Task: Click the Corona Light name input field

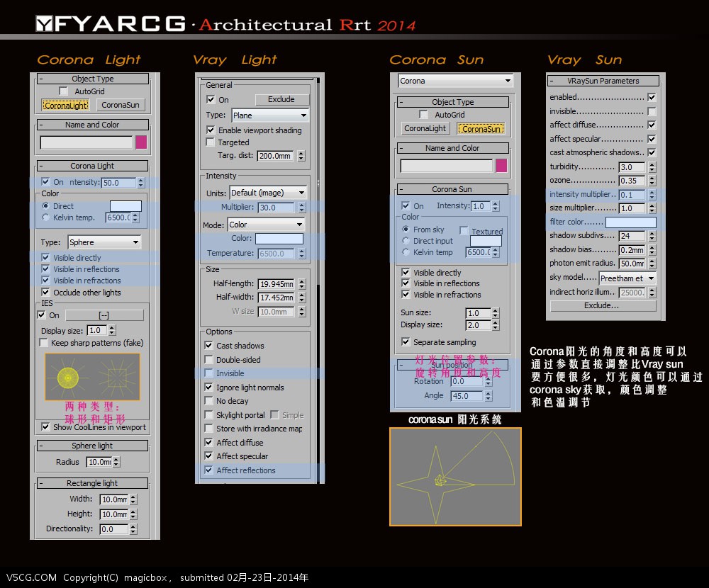Action: pos(86,142)
